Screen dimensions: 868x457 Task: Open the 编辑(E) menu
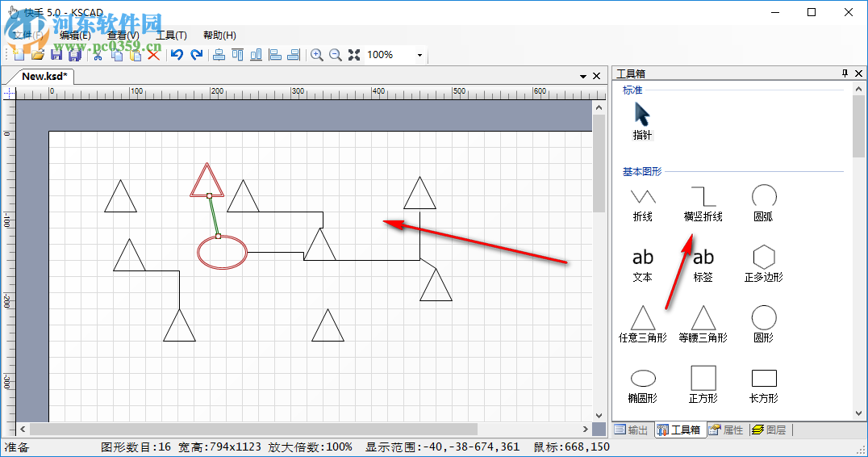[x=75, y=36]
